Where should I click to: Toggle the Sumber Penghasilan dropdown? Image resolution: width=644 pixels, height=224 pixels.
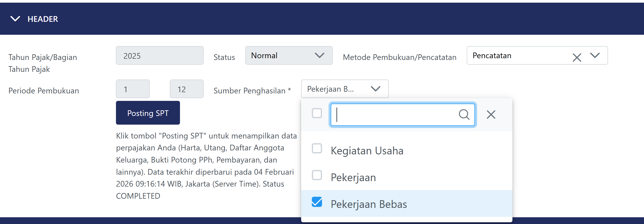point(345,89)
